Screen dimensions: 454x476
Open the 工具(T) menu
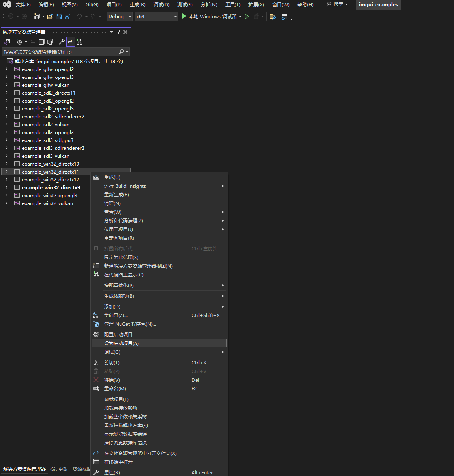tap(233, 5)
